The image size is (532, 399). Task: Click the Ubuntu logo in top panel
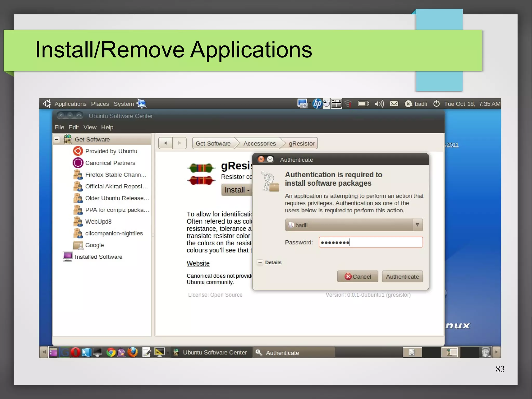pyautogui.click(x=47, y=104)
